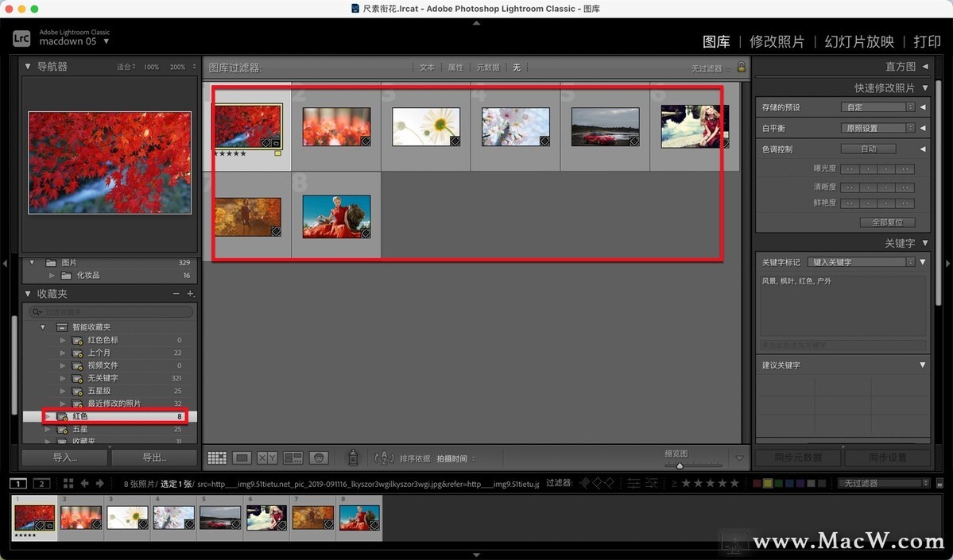The width and height of the screenshot is (953, 560).
Task: Click the 同步元数据 button
Action: 798,458
